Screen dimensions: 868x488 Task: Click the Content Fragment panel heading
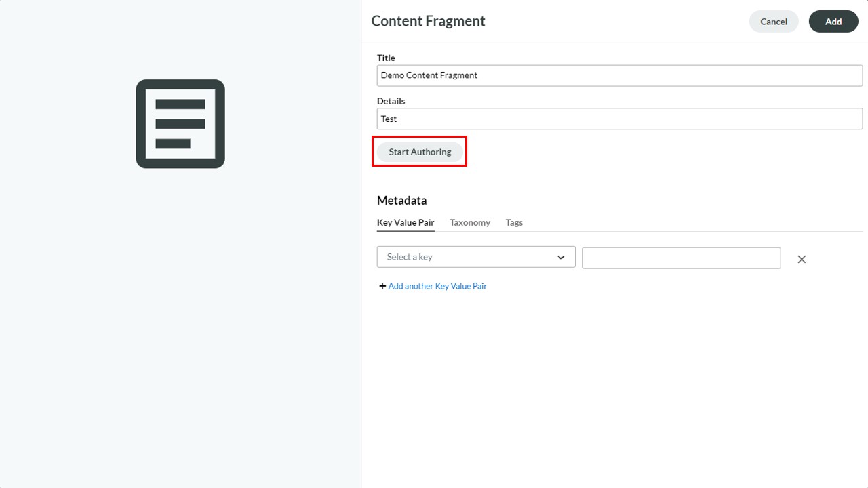point(429,21)
